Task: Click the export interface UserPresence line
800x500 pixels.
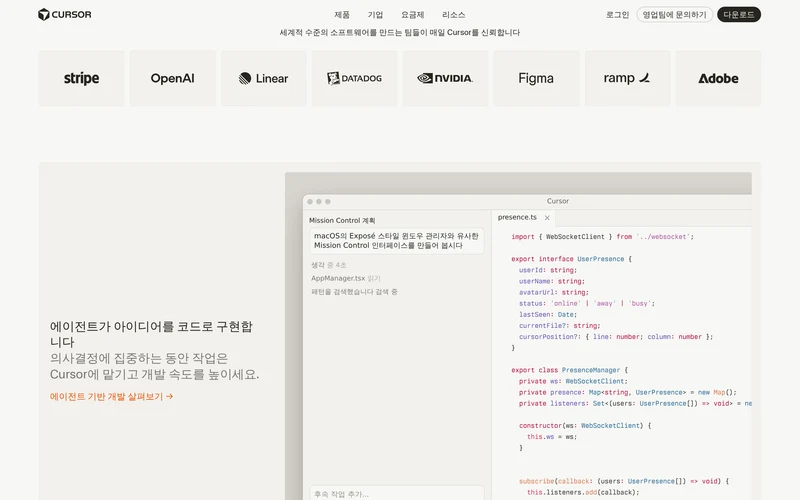Action: (x=571, y=259)
